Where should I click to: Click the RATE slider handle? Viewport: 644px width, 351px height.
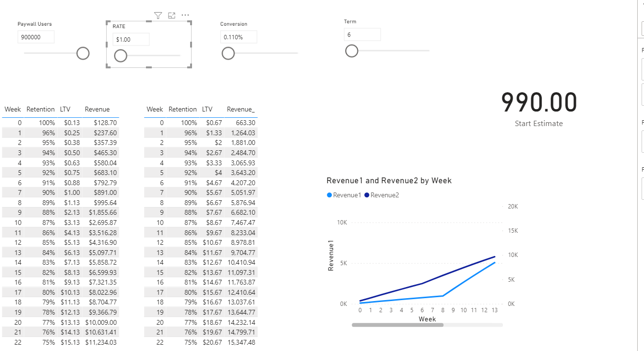pos(120,56)
